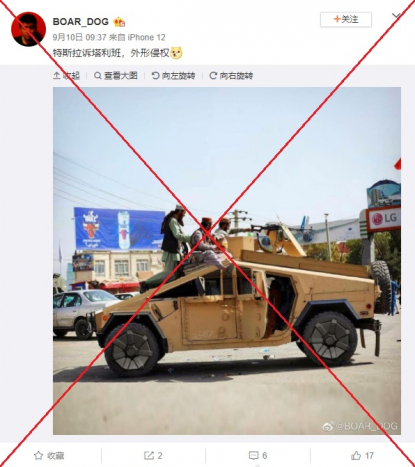Like the post via thumbs-up icon

coord(356,455)
